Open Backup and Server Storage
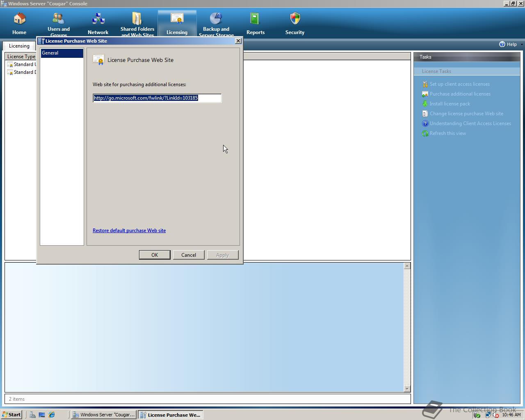This screenshot has height=420, width=525. coord(216,24)
